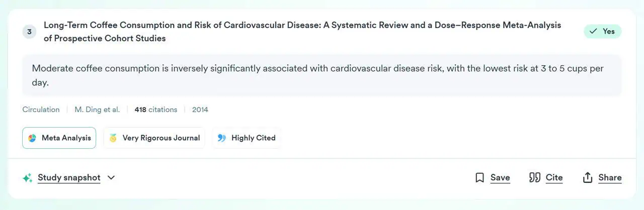Expand the Study snapshot chevron arrow
Screen dimensions: 644x210
(x=111, y=178)
